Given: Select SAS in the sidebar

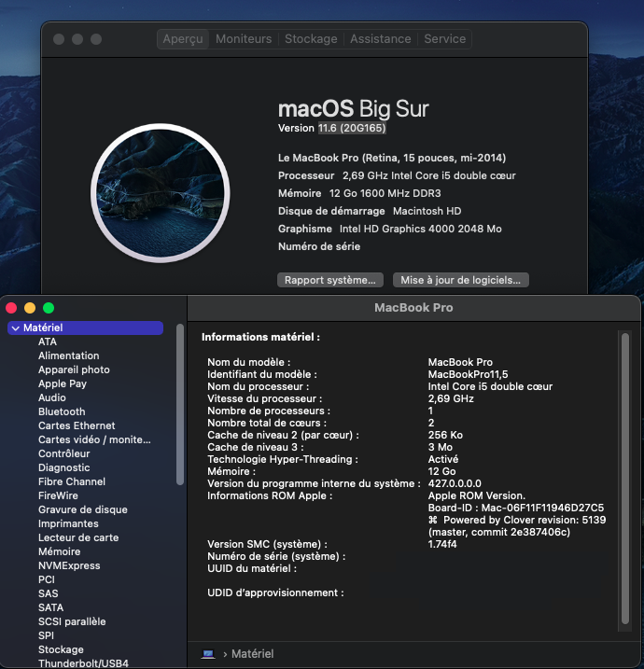Looking at the screenshot, I should (x=49, y=593).
